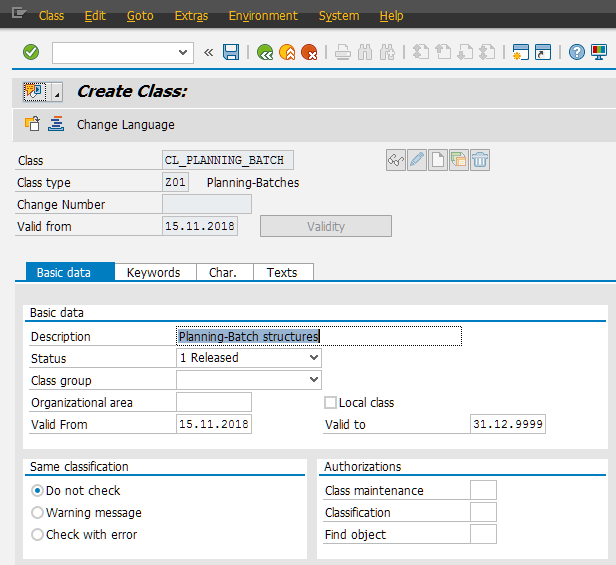Click the green Back arrow icon
The image size is (616, 565).
(264, 52)
